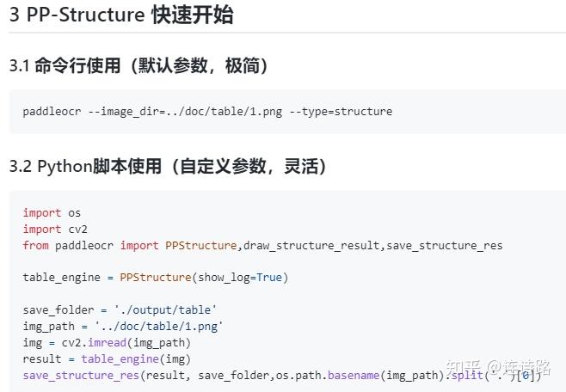
Task: Click the 'import cv2' line
Action: (x=55, y=229)
